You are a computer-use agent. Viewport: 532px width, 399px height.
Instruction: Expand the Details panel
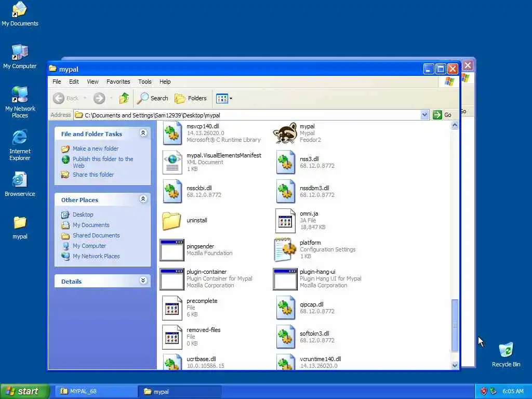pos(143,280)
